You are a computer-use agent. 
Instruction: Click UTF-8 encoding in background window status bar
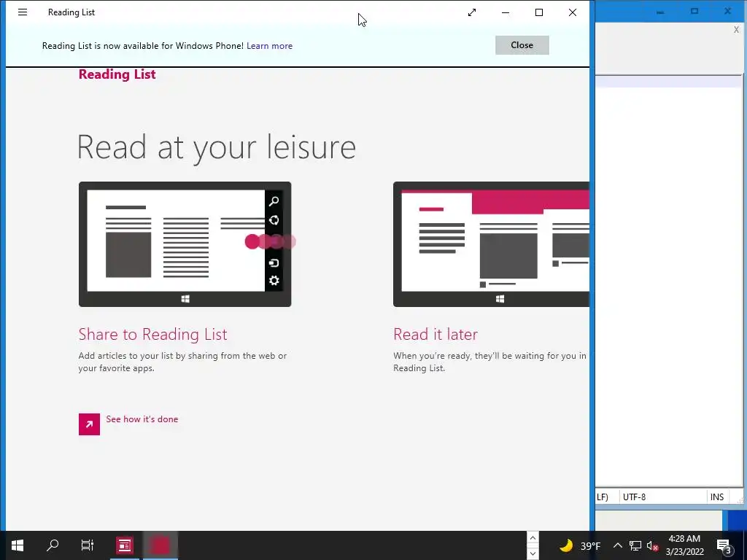point(634,497)
